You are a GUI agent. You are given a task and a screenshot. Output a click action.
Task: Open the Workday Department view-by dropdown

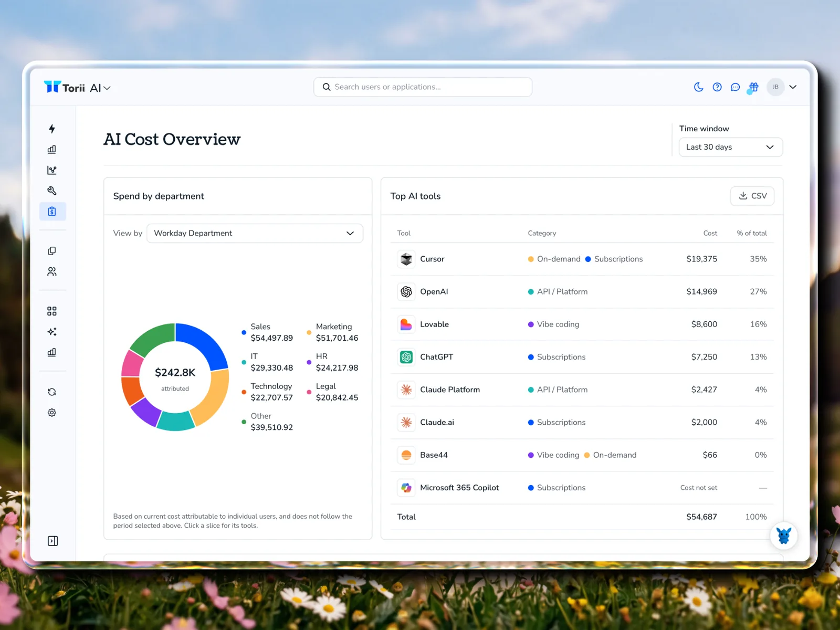tap(255, 233)
